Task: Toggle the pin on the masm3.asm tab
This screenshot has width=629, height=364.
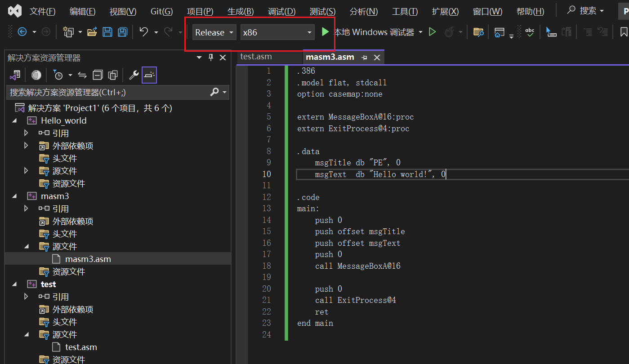Action: point(365,58)
